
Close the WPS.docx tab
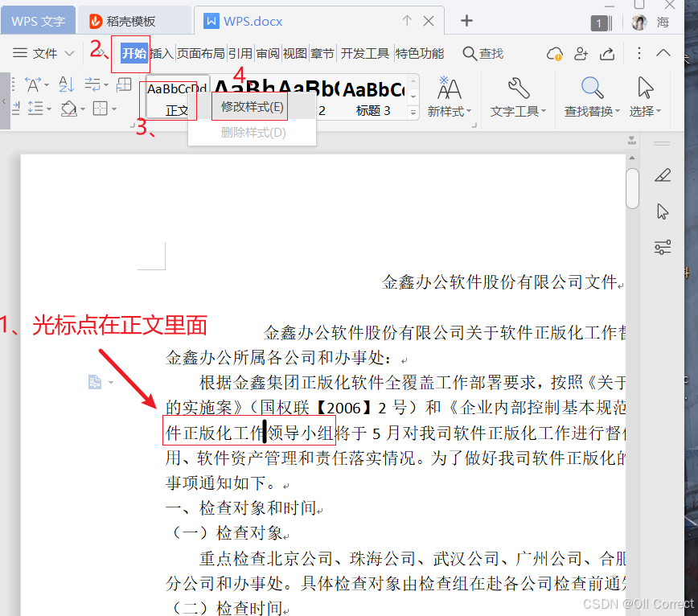pos(429,21)
